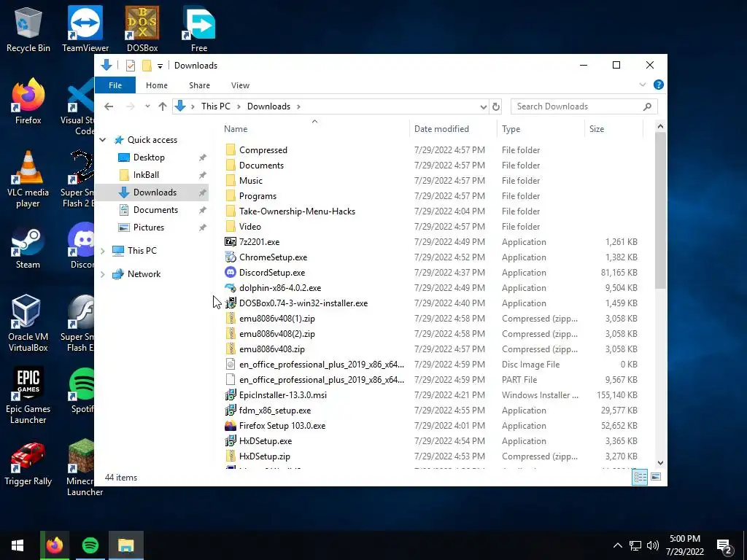
Task: Sort by the Name column header
Action: (314, 128)
